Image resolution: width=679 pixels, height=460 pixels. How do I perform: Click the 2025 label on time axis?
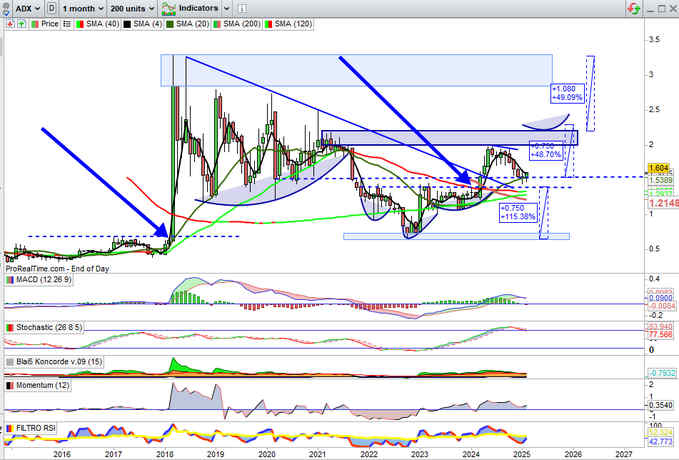click(522, 454)
